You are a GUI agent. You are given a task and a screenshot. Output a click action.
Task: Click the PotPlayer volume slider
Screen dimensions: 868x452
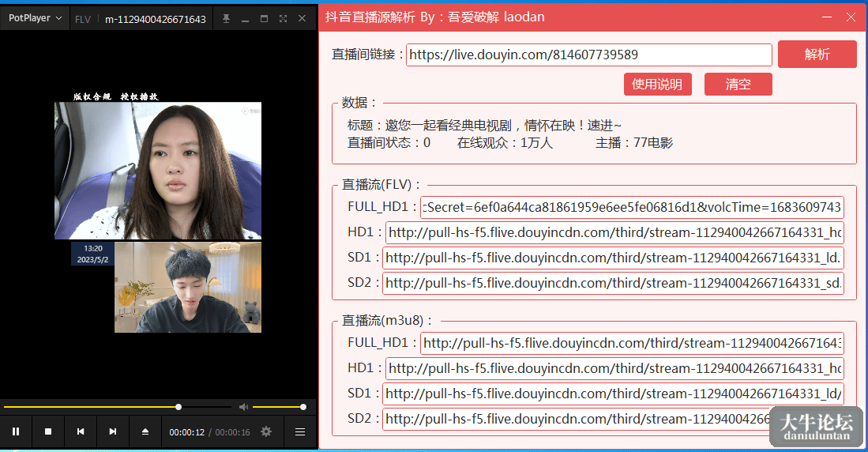(x=279, y=407)
